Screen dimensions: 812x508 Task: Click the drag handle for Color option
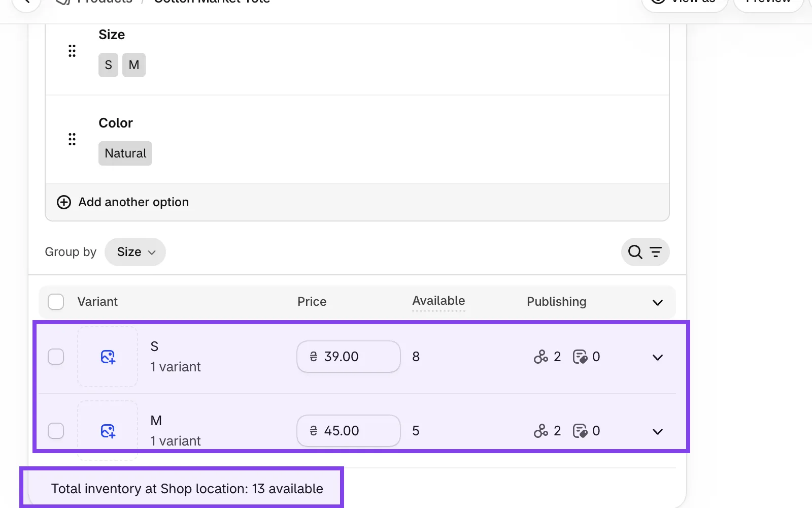72,139
